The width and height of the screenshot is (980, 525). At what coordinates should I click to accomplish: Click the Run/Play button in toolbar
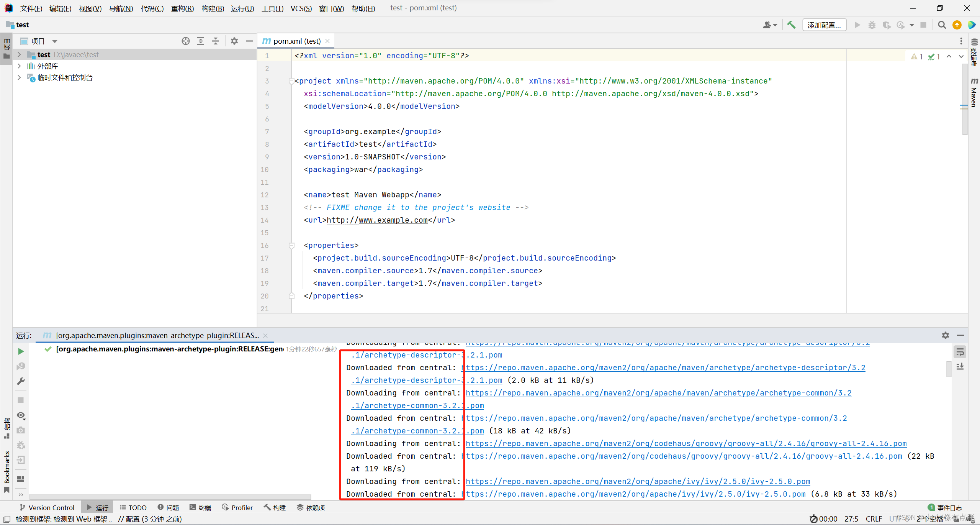point(857,25)
